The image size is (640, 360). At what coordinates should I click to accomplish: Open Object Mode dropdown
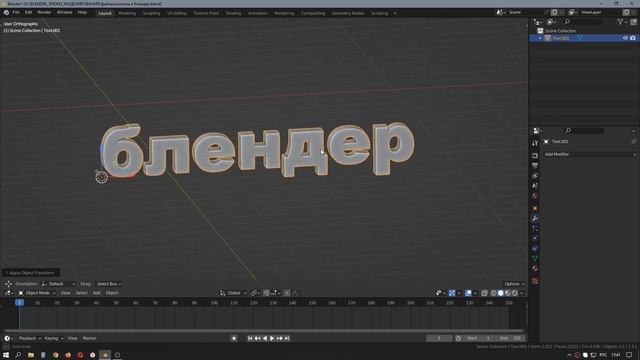coord(37,293)
